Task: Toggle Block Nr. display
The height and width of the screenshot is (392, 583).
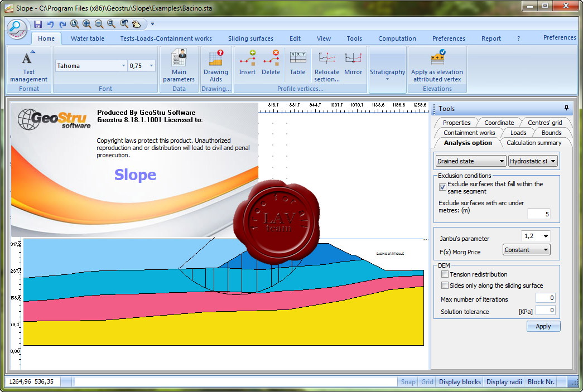Action: (x=541, y=381)
